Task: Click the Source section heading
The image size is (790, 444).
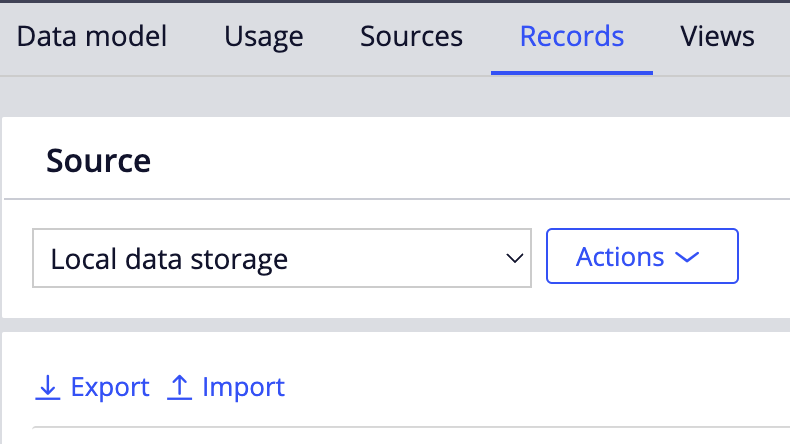Action: 99,161
